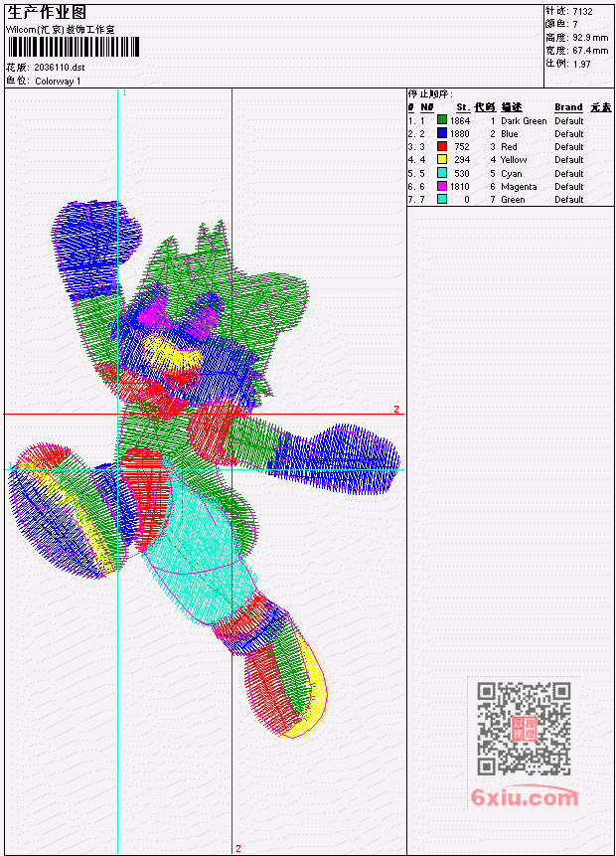Viewport: 616px width, 856px height.
Task: Select 'Default' brand in the Yellow row
Action: pyautogui.click(x=569, y=160)
